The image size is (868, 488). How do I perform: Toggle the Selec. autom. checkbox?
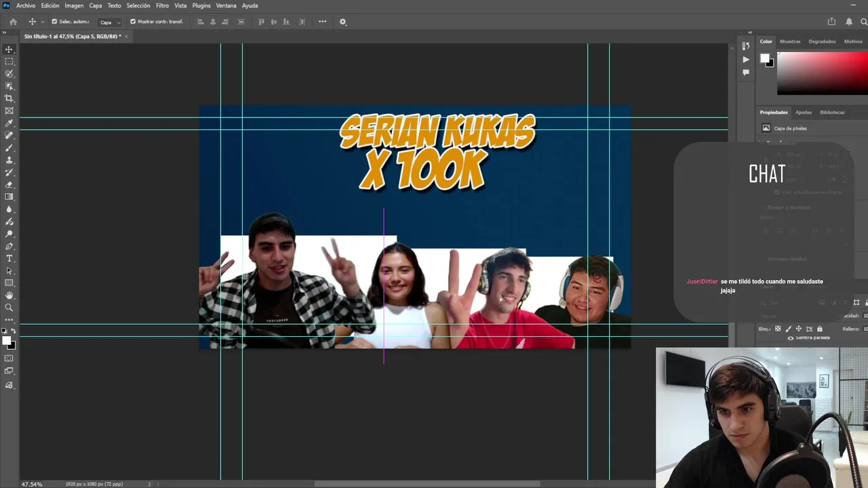point(54,22)
